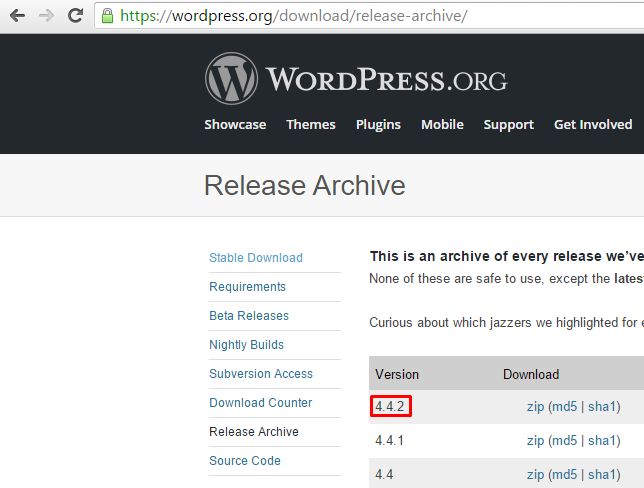
Task: Click the browser Back arrow
Action: tap(17, 16)
